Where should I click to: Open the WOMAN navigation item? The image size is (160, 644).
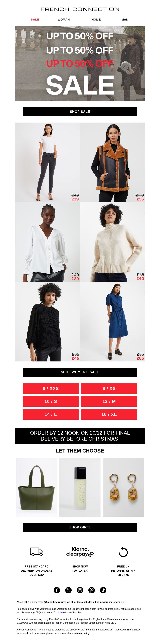[64, 20]
